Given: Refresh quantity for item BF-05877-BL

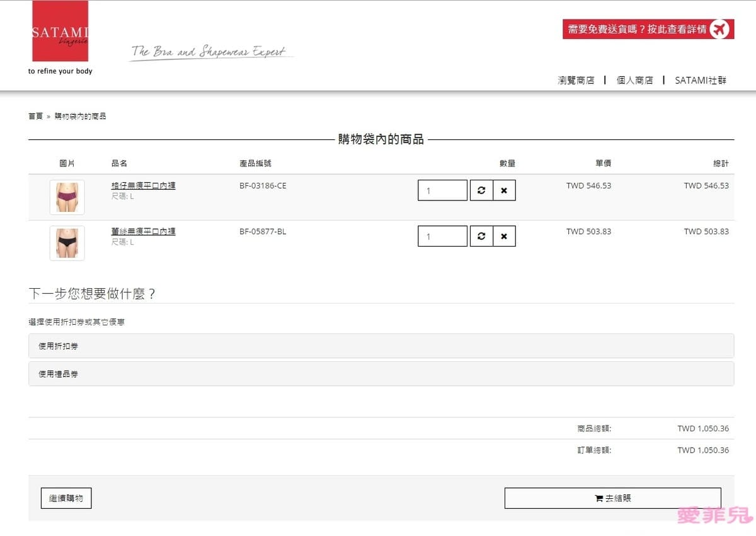Looking at the screenshot, I should point(481,236).
